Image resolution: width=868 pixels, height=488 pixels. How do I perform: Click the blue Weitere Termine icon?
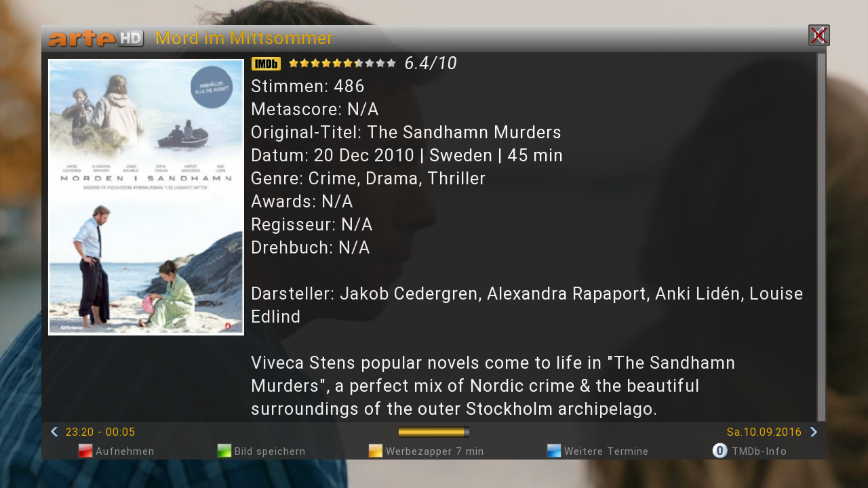(x=554, y=451)
